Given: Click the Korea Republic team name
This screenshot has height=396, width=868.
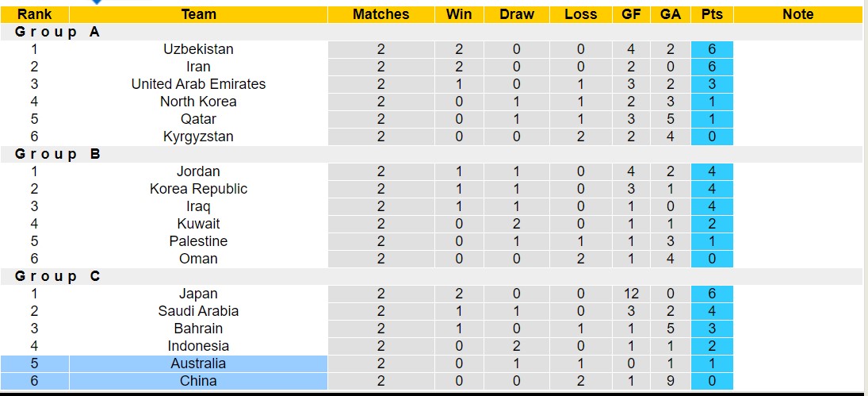Looking at the screenshot, I should tap(198, 189).
